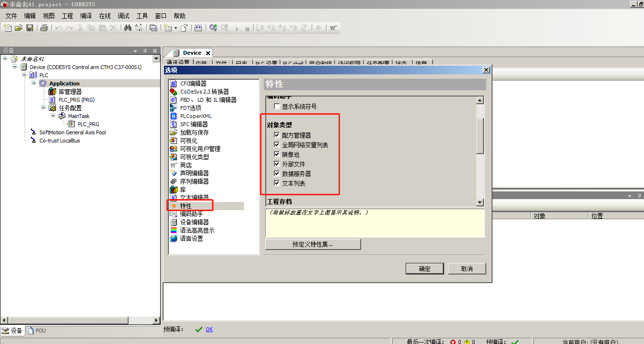Uncheck 文本列表 checkbox
This screenshot has height=344, width=644.
(x=277, y=183)
